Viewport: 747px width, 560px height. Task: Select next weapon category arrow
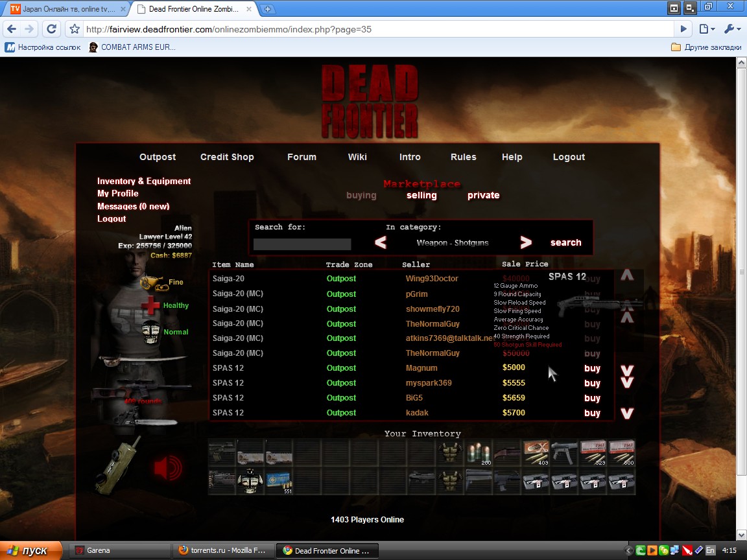[x=525, y=242]
